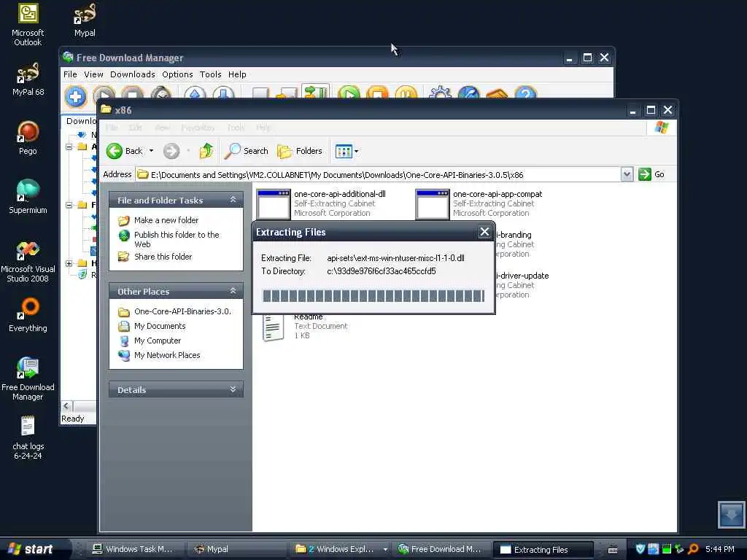Click the Microsoft Outlook desktop icon
Image resolution: width=747 pixels, height=560 pixels.
click(28, 25)
